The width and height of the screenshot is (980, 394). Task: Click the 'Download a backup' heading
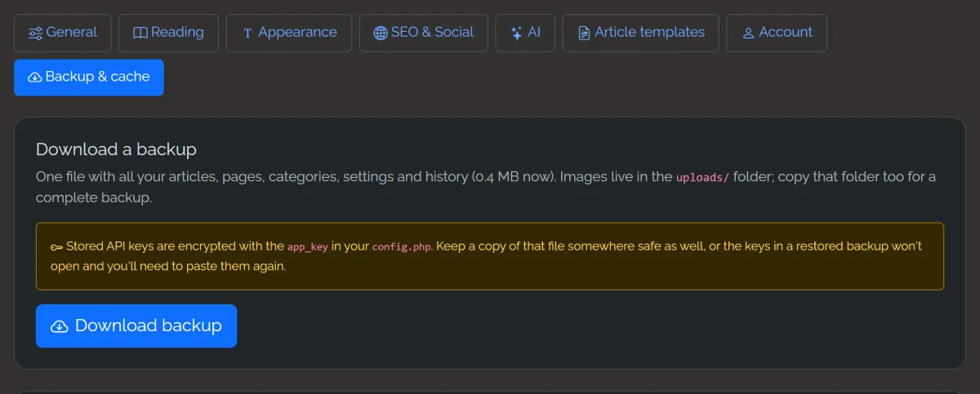(x=116, y=149)
